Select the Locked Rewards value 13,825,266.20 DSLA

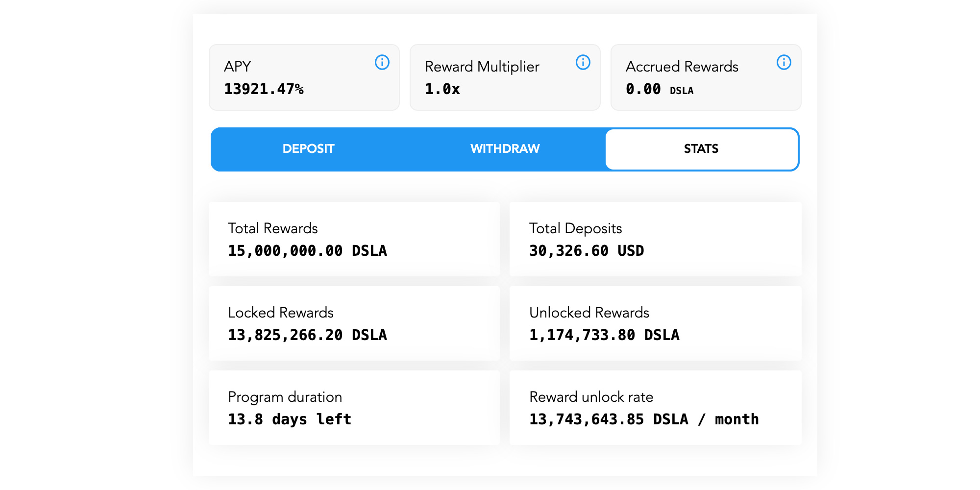click(307, 335)
